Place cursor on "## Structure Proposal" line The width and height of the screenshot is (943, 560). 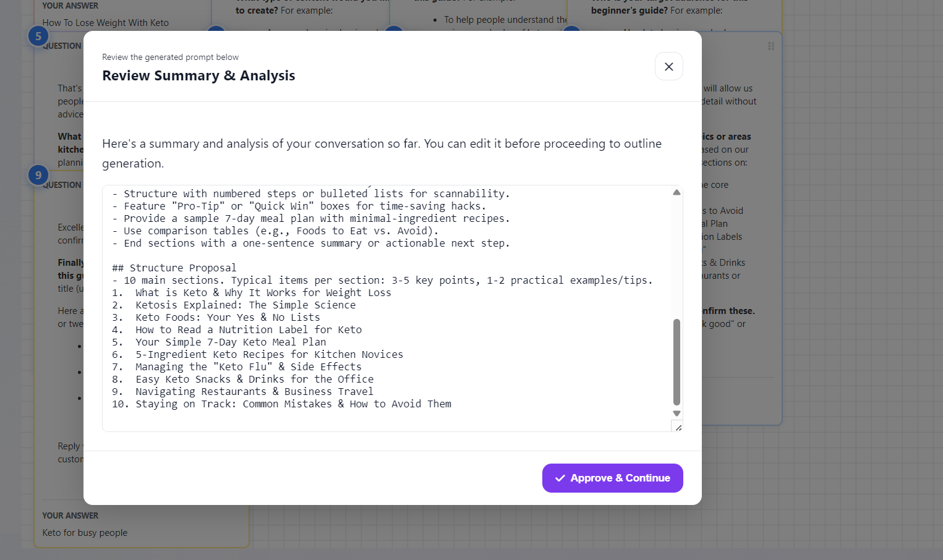pos(174,268)
